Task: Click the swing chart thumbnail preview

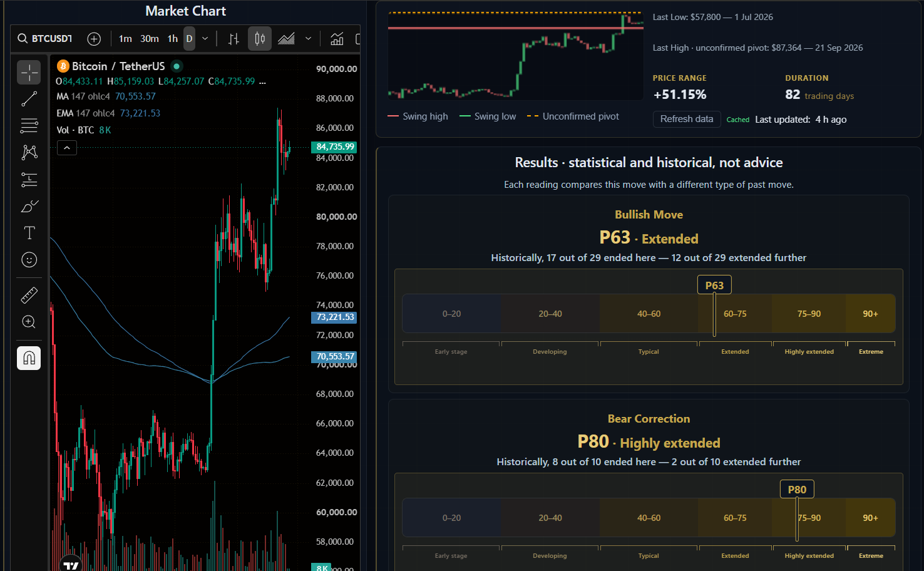Action: coord(516,55)
